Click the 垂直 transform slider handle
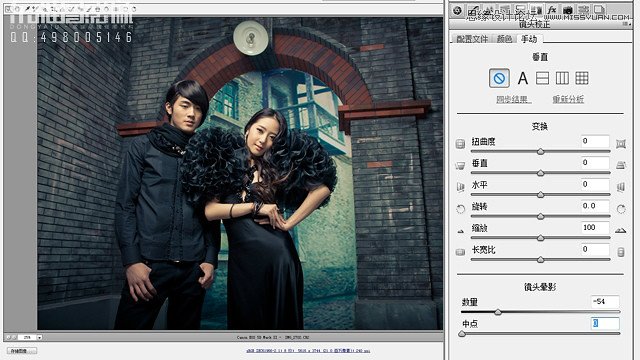640x360 pixels. (x=540, y=173)
